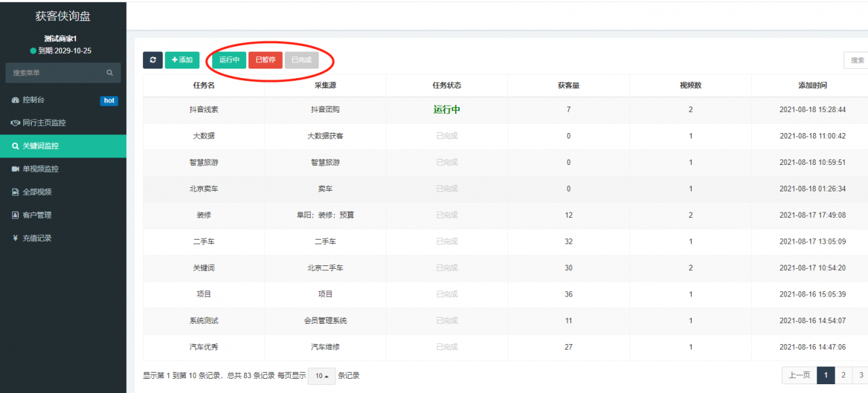Filter tasks by 已完成 status
The image size is (868, 393).
[x=301, y=60]
